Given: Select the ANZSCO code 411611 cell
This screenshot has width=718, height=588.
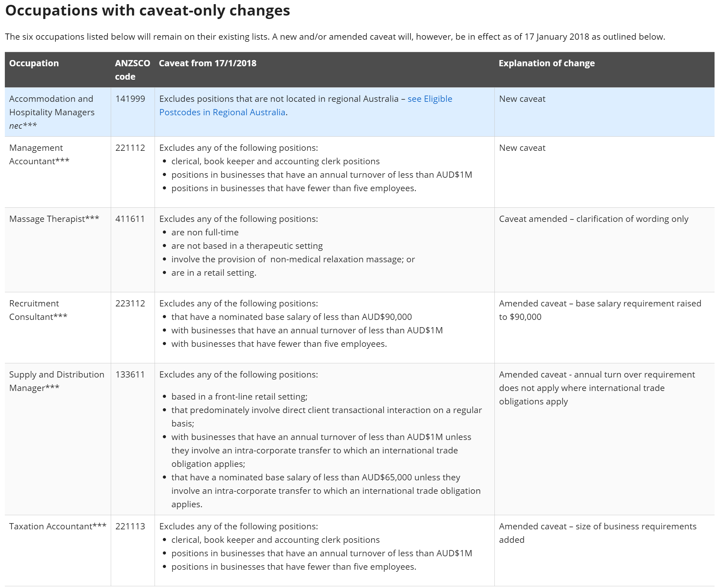Looking at the screenshot, I should [x=130, y=219].
